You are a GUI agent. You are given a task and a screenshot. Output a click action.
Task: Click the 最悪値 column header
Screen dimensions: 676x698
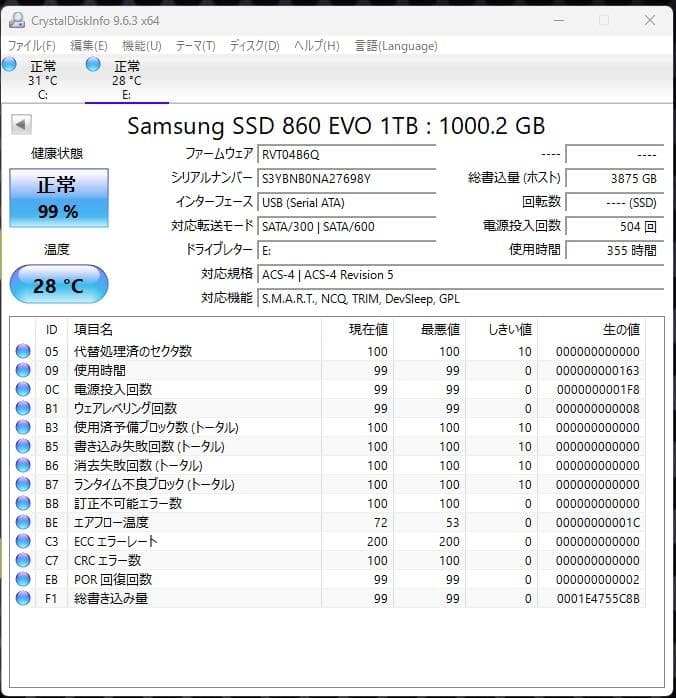[x=430, y=329]
